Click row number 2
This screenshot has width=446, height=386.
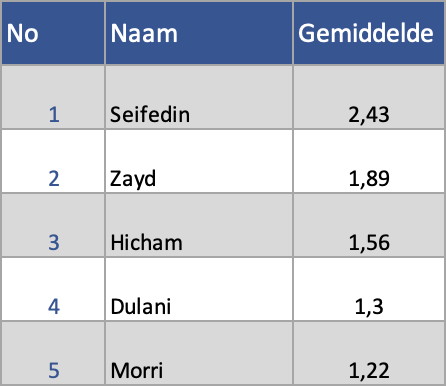pyautogui.click(x=54, y=179)
